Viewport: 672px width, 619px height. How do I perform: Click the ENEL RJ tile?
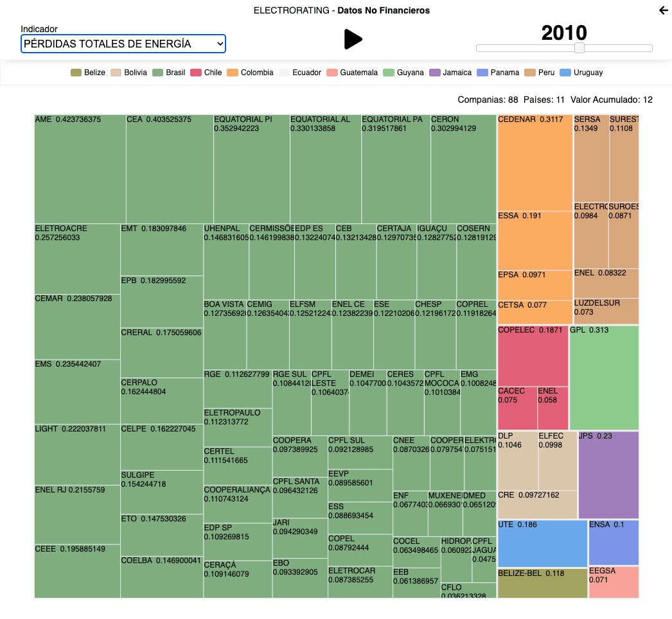[x=77, y=515]
